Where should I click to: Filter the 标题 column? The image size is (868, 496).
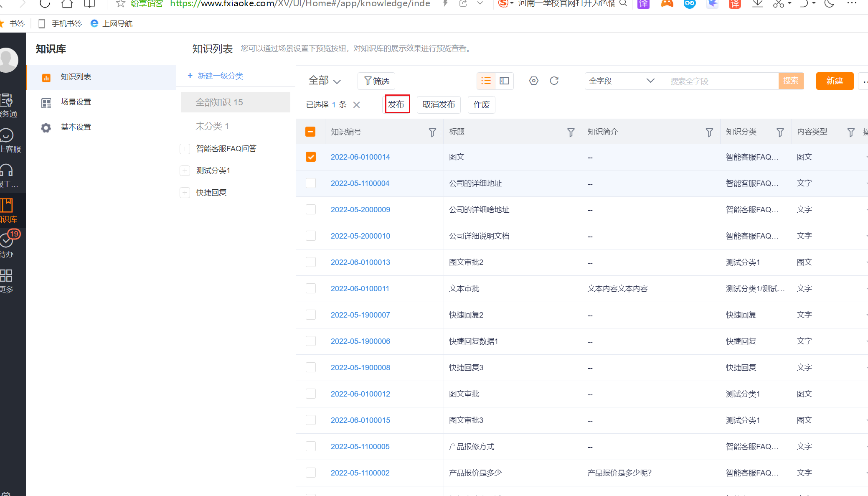(571, 132)
